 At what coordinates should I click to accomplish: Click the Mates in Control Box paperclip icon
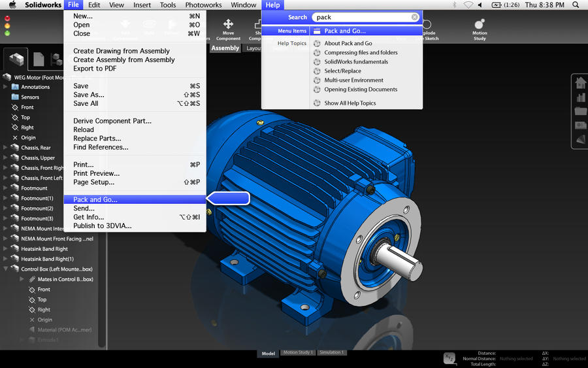32,279
